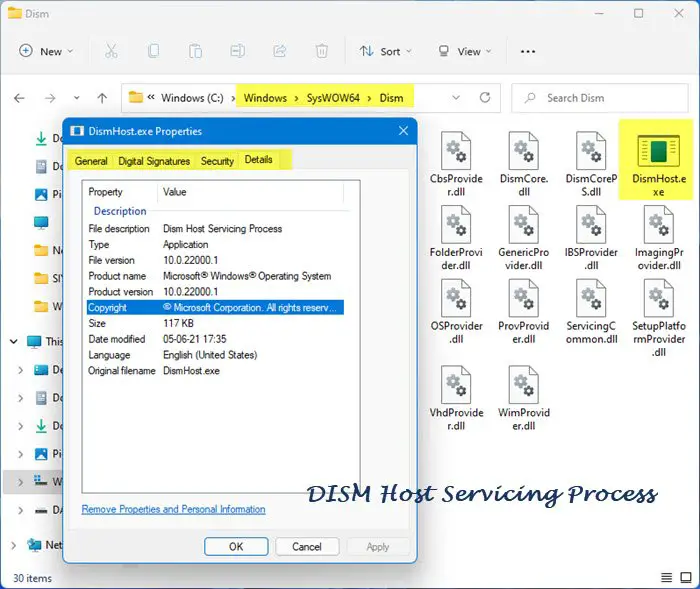The image size is (700, 589).
Task: Switch to details list view icon
Action: pyautogui.click(x=666, y=577)
